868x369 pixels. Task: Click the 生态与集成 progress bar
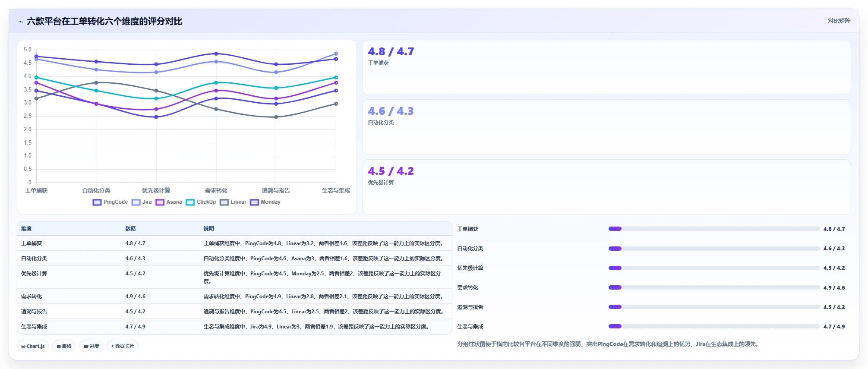(714, 327)
